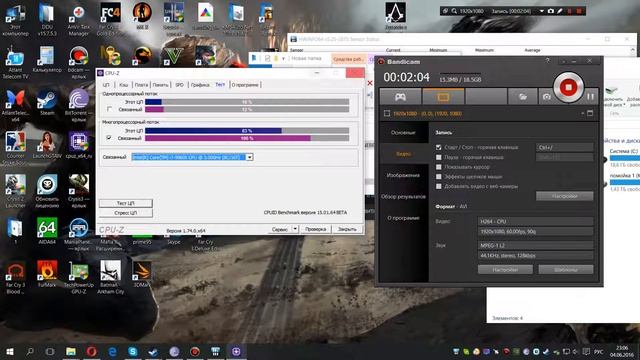The width and height of the screenshot is (640, 360).
Task: Click the Закрыть button in CPU-Z
Action: (347, 229)
